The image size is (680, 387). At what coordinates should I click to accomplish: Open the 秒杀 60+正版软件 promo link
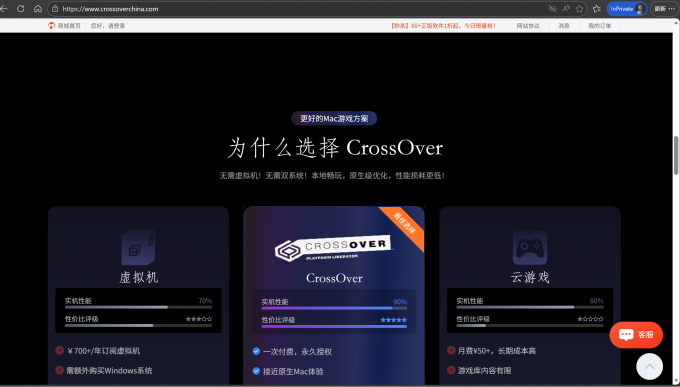(443, 26)
